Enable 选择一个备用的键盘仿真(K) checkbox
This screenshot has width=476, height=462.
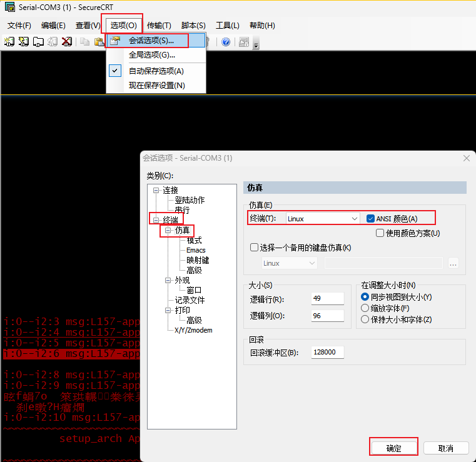(254, 247)
